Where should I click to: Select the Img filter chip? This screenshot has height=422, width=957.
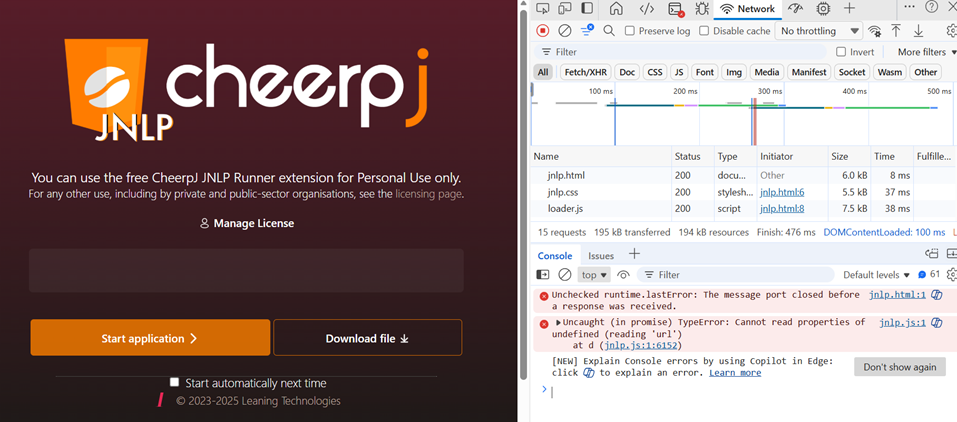[734, 72]
